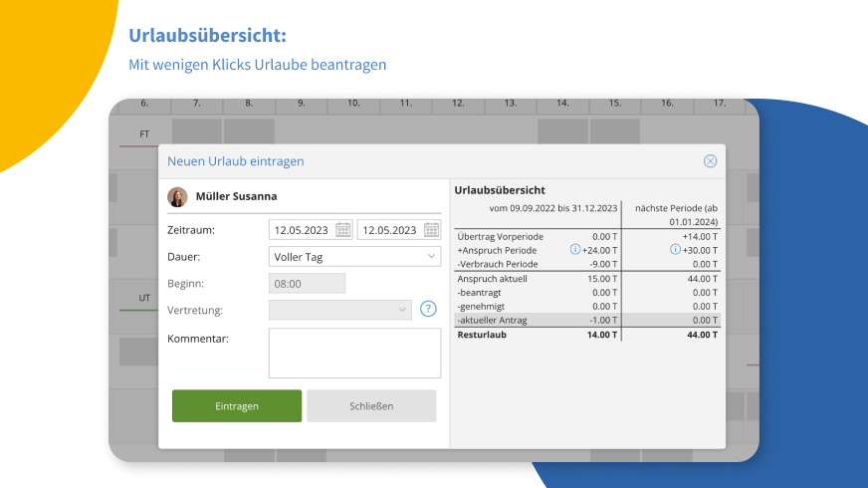
Task: Click the aktueller Antrag value -1.00 T
Action: [x=603, y=320]
